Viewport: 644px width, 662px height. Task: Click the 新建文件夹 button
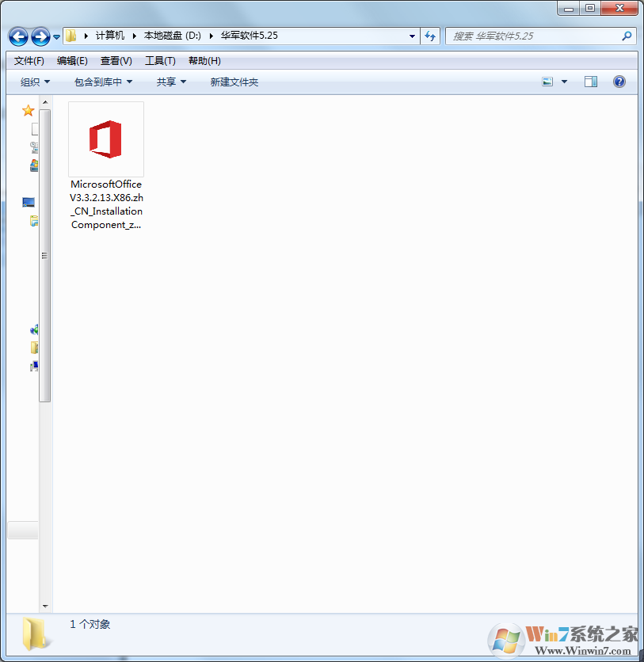point(234,82)
